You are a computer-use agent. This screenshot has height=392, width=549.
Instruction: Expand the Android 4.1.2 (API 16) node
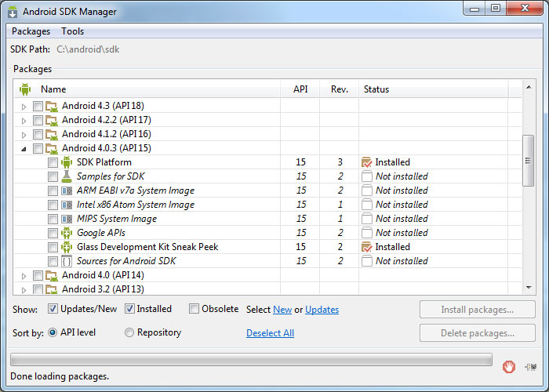[x=24, y=135]
